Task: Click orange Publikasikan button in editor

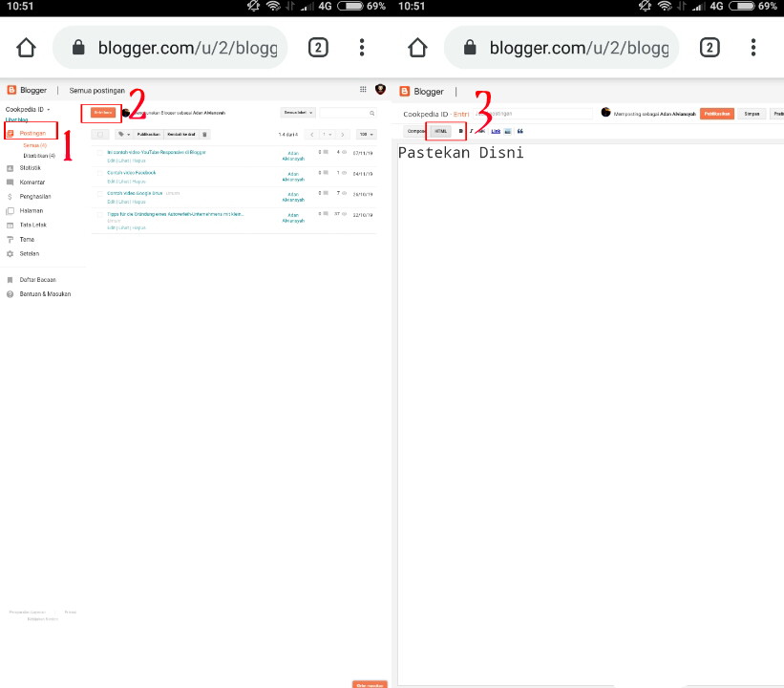Action: coord(716,114)
